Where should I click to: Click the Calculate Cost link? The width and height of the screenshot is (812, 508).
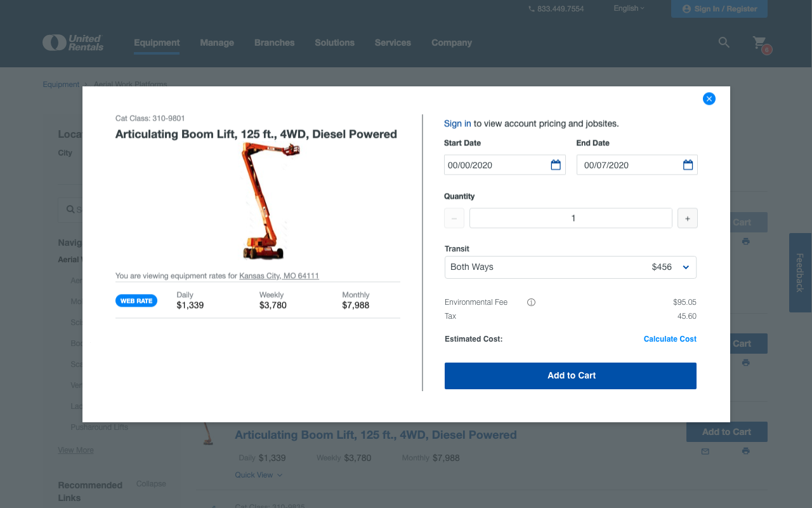click(x=670, y=339)
